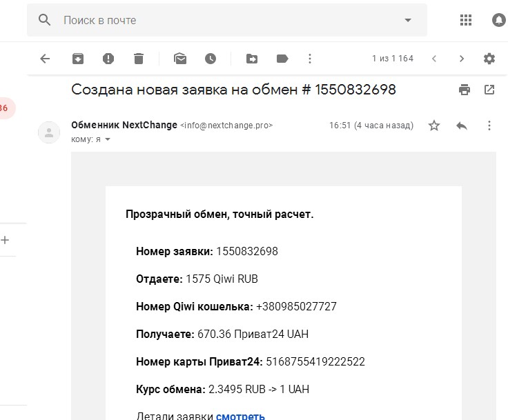Delete the email with trash icon
This screenshot has width=508, height=420.
tap(139, 59)
